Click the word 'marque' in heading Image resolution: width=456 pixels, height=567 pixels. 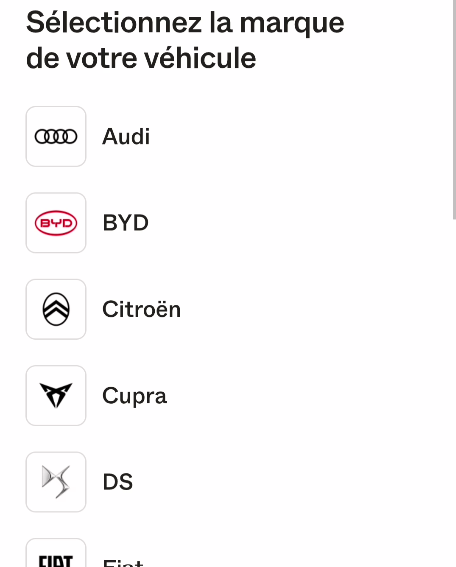tap(292, 25)
